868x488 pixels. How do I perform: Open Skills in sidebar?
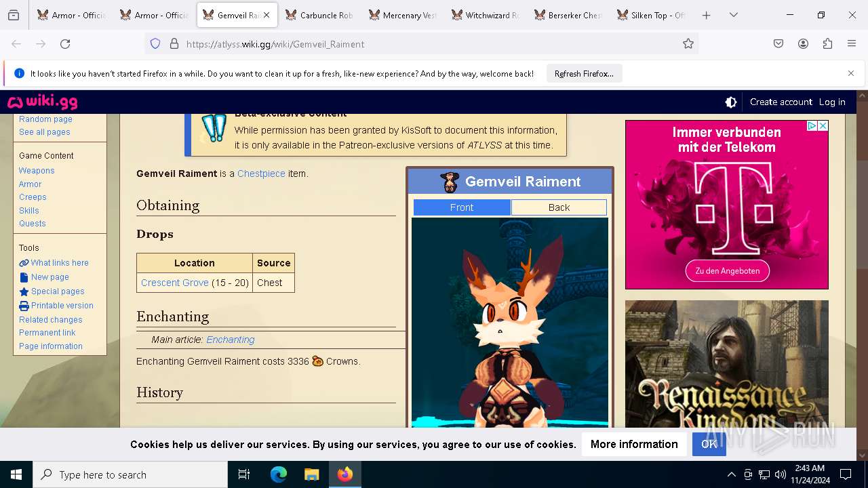point(29,211)
